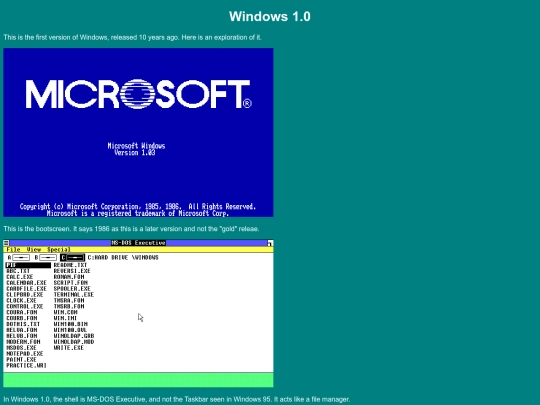Select SPOOLER.EXE file
540x405 pixels.
click(72, 289)
